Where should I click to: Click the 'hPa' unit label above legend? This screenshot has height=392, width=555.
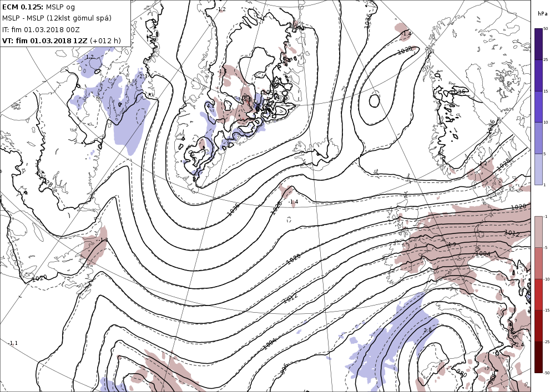542,14
